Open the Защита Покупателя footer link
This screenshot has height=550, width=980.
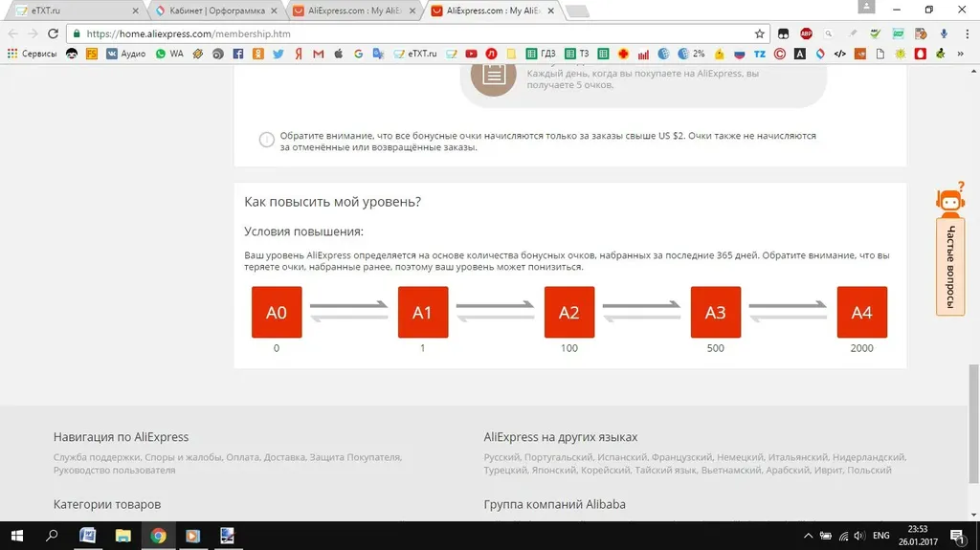coord(355,457)
